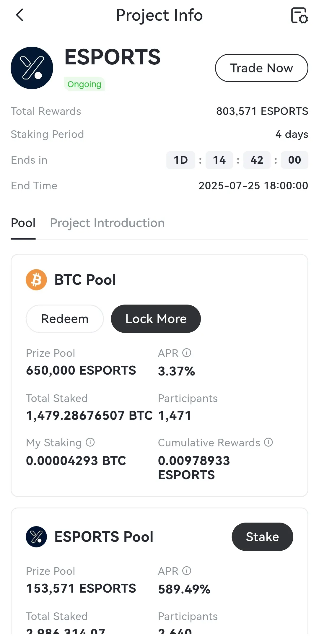Open the Cumulative Rewards info icon

pyautogui.click(x=268, y=442)
